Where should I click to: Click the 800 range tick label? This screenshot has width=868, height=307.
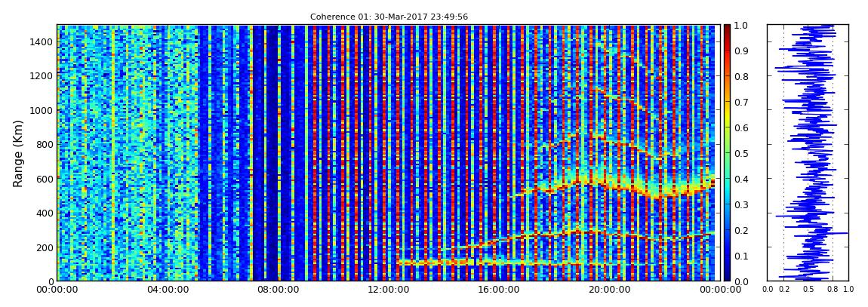coord(44,144)
